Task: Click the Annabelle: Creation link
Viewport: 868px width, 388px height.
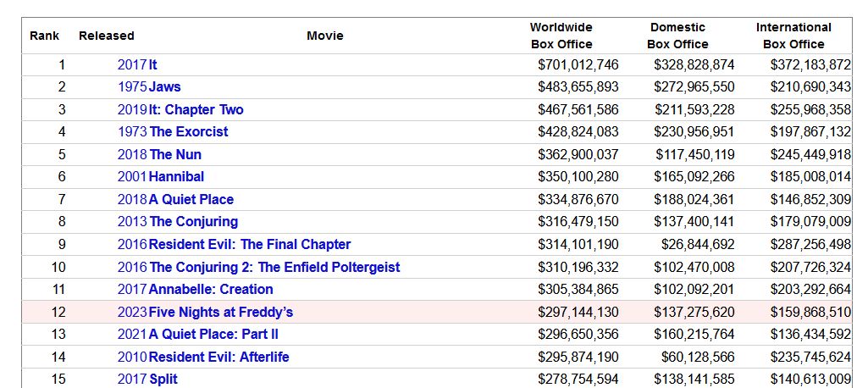Action: tap(211, 289)
